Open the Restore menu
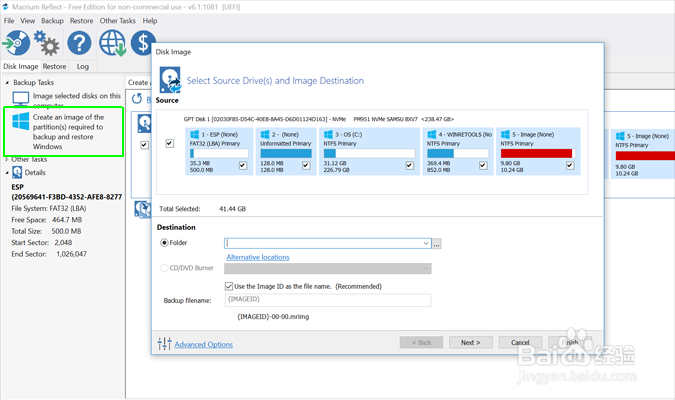The image size is (675, 400). [81, 21]
